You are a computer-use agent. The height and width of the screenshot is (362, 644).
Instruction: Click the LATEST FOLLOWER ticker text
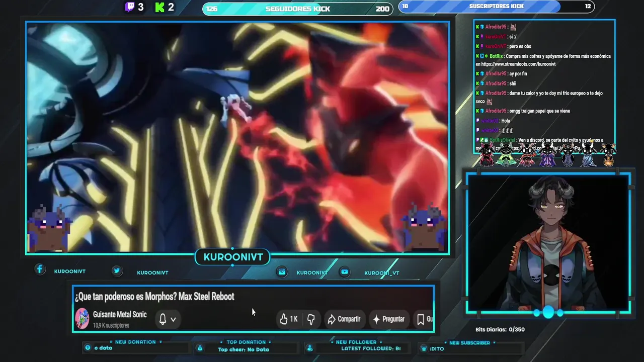click(371, 348)
